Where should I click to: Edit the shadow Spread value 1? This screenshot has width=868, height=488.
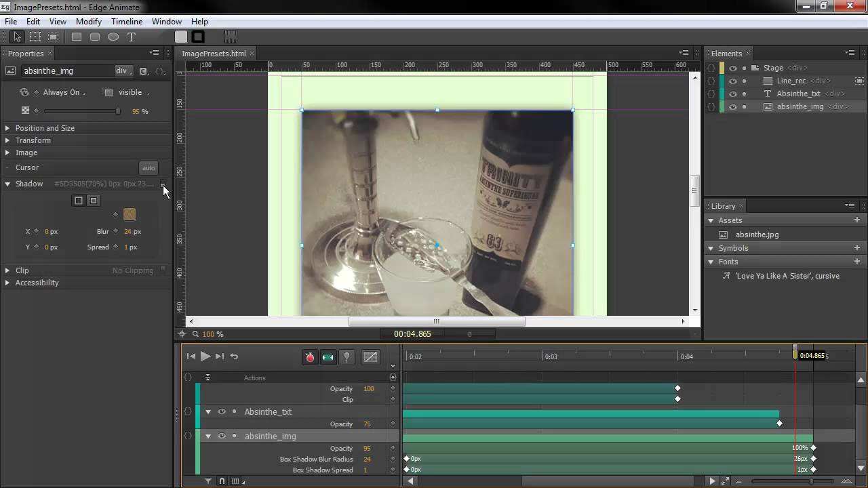click(x=126, y=247)
